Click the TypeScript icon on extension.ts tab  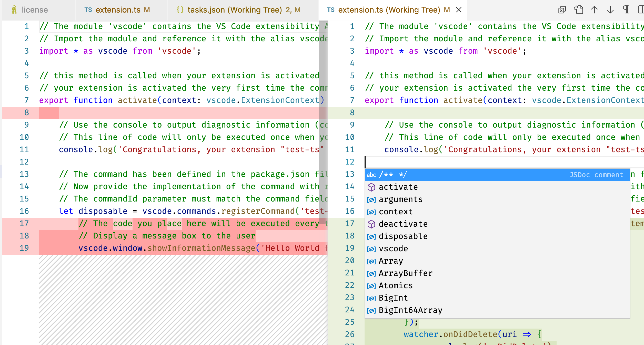88,9
